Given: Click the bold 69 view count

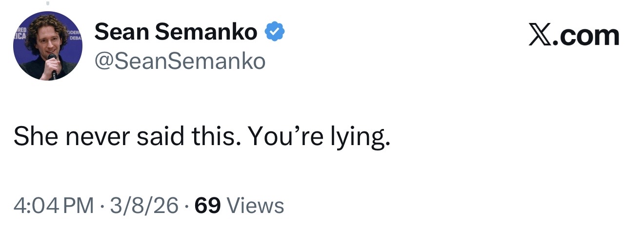Looking at the screenshot, I should pyautogui.click(x=207, y=206).
